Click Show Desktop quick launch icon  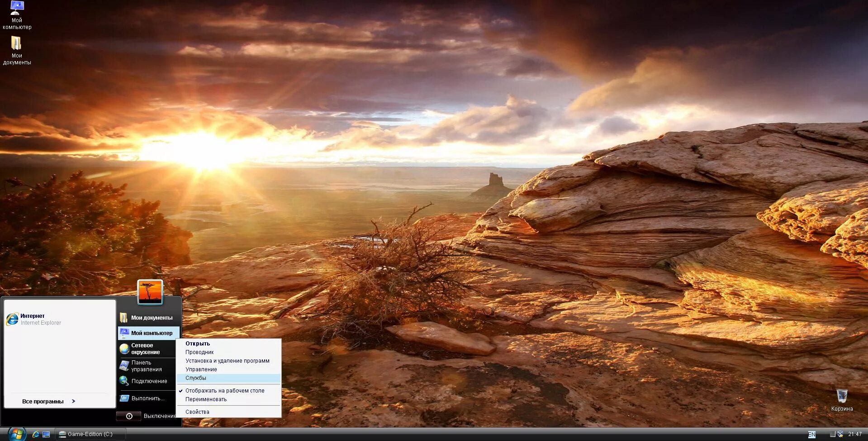(x=46, y=434)
